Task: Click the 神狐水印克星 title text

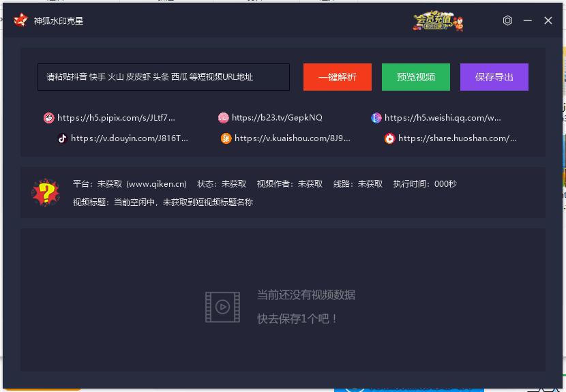Action: [59, 21]
